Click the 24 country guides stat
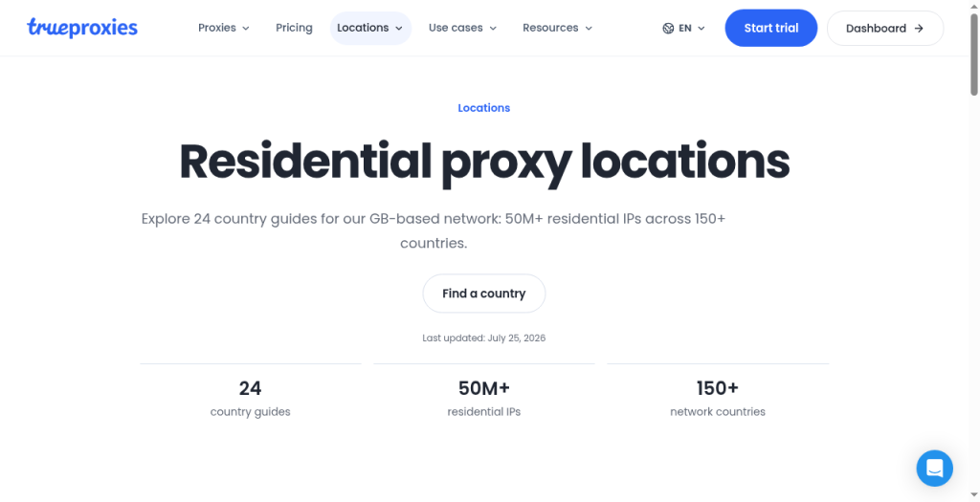 (x=250, y=399)
